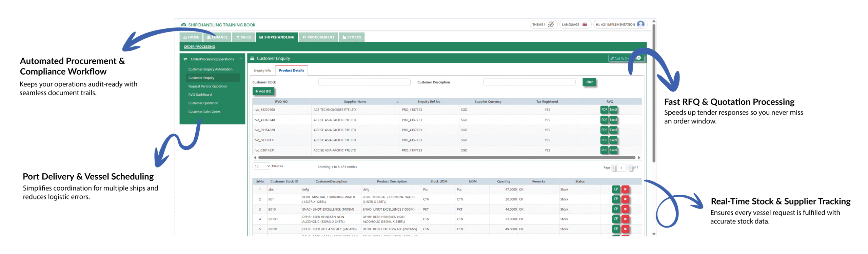Click the language flag icon
Image resolution: width=868 pixels, height=254 pixels.
coord(585,24)
